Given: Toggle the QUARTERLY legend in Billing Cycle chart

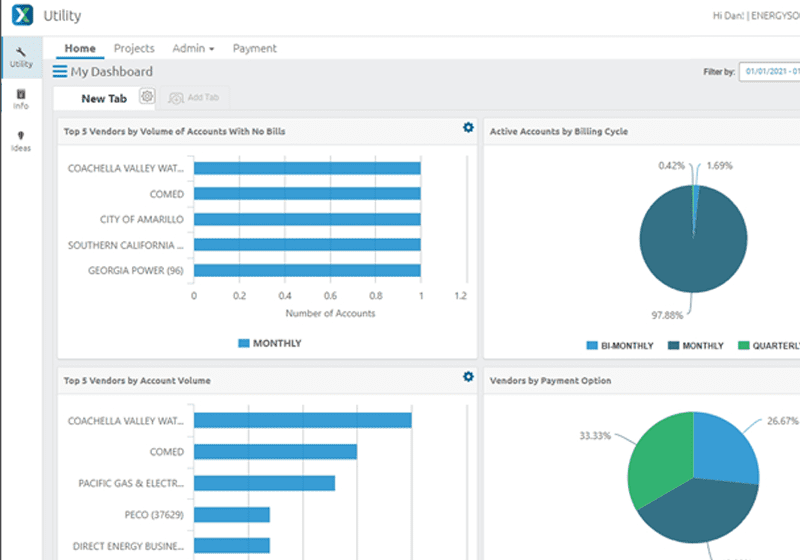Looking at the screenshot, I should [769, 346].
